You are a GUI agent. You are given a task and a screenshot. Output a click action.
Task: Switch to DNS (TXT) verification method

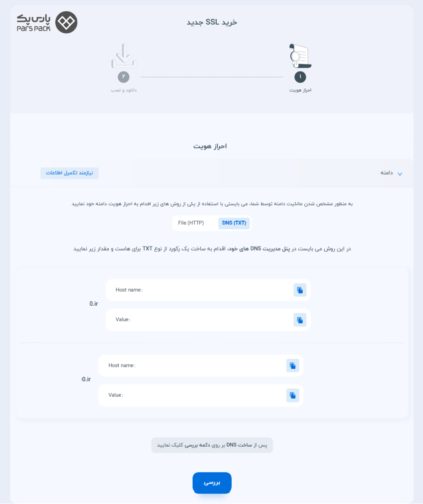(234, 223)
